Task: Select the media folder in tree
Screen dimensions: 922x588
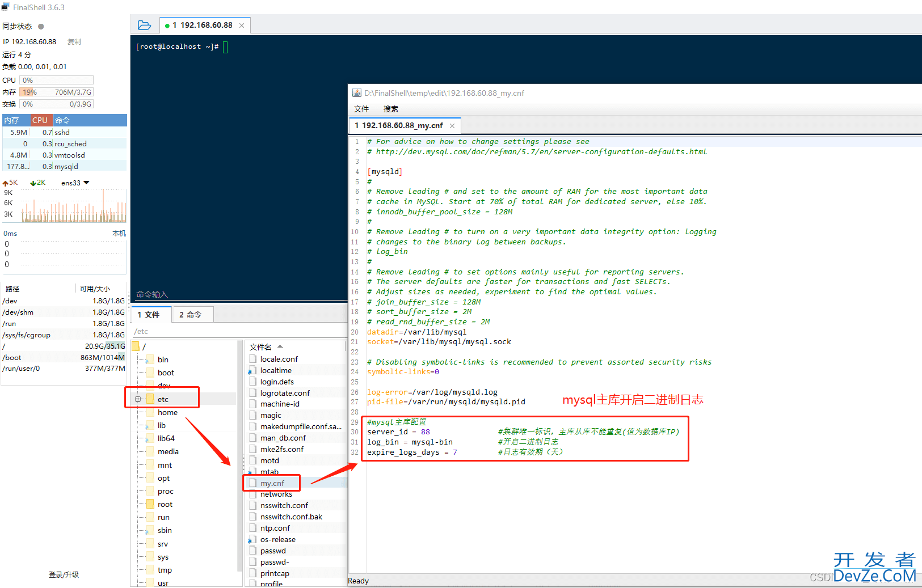Action: click(x=168, y=451)
